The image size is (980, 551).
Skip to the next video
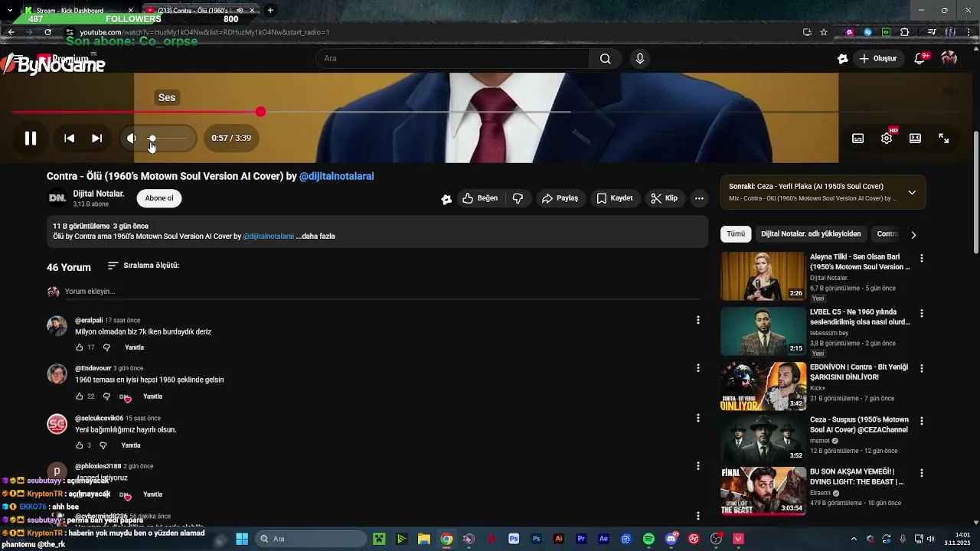click(x=96, y=139)
